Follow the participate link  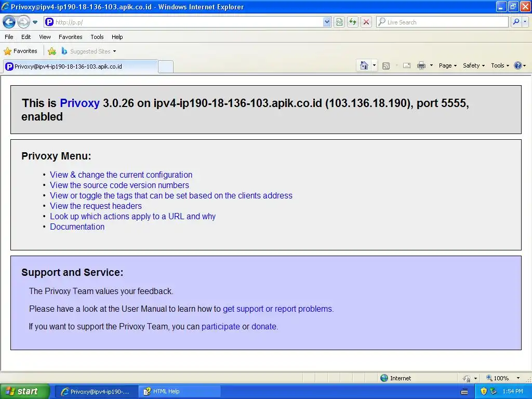coord(220,327)
